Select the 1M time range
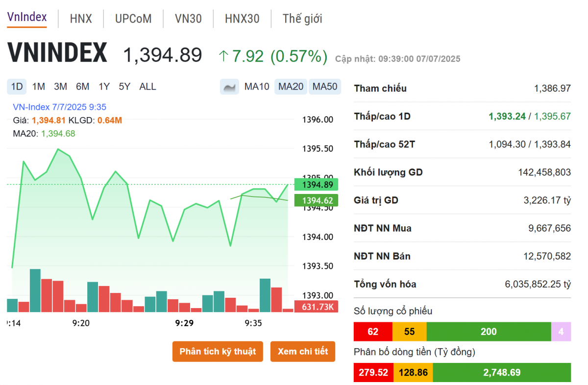Viewport: 588px width, 385px height. (39, 87)
